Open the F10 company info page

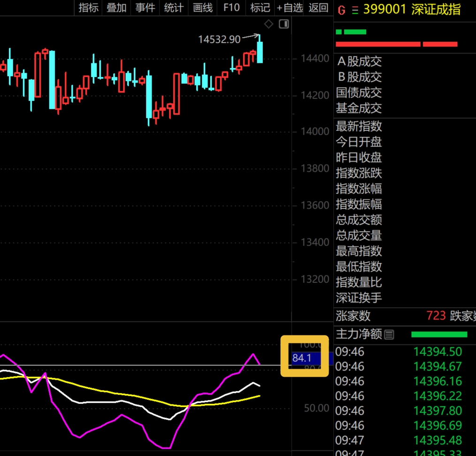click(231, 8)
